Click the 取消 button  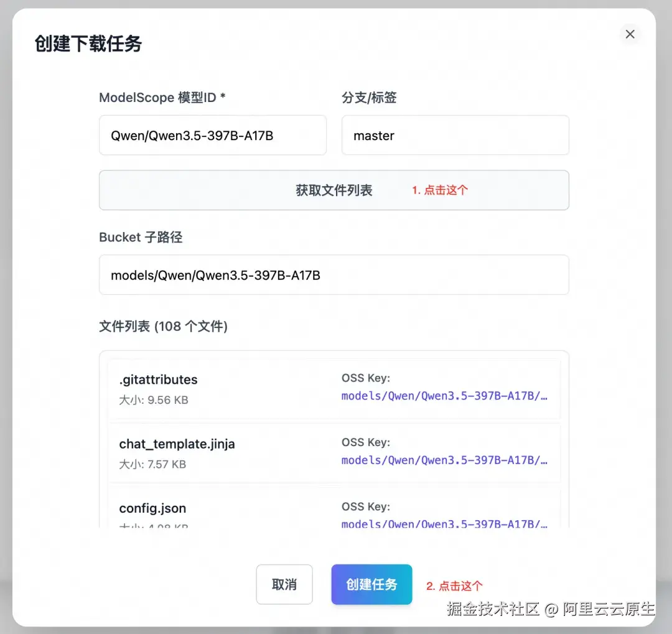point(284,584)
